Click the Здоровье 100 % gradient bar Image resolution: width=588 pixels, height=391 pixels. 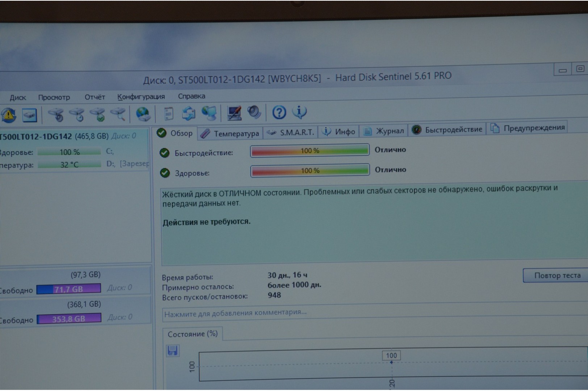click(x=310, y=170)
